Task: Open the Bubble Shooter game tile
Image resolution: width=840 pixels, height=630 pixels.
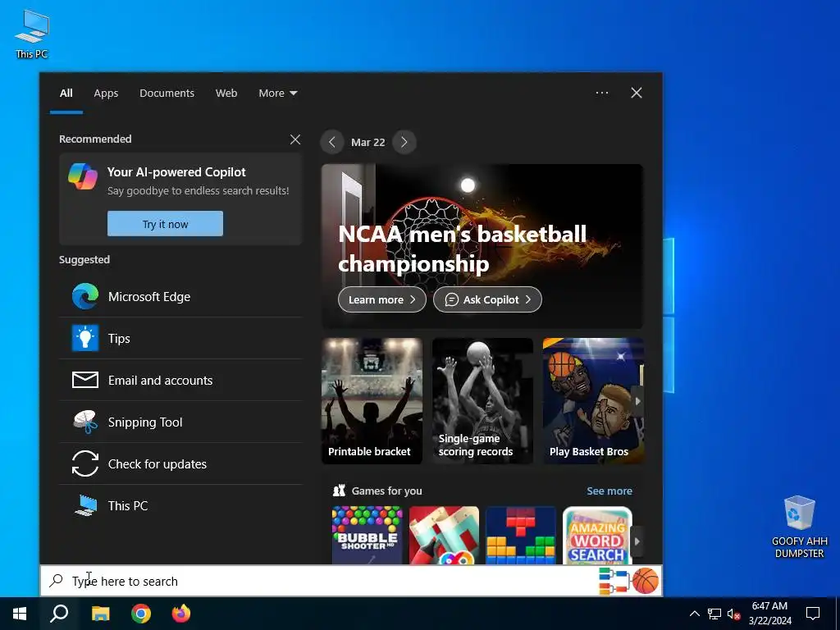Action: coord(367,535)
